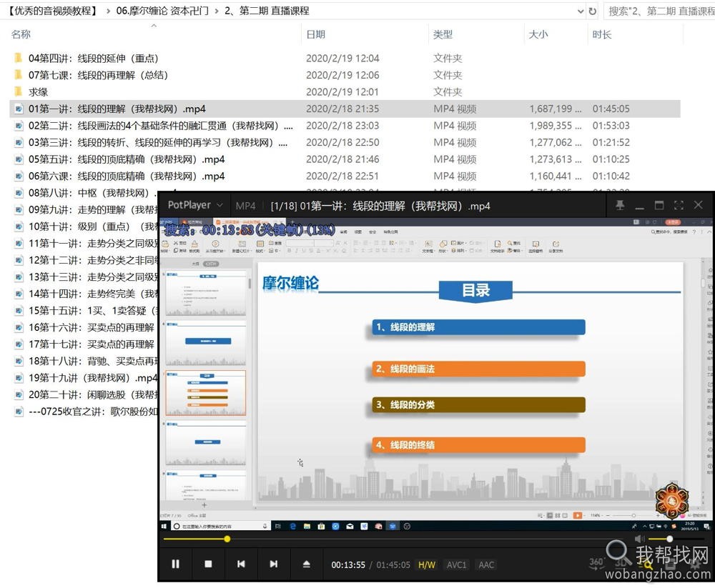The height and width of the screenshot is (588, 715).
Task: Enable 360-degree view mode
Action: click(596, 563)
